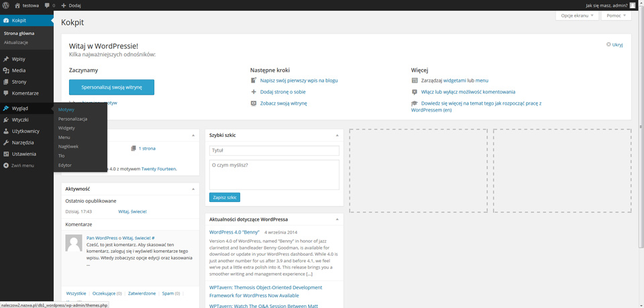Expand the Pomoc help dropdown
Screen dimensions: 644x308
point(616,15)
